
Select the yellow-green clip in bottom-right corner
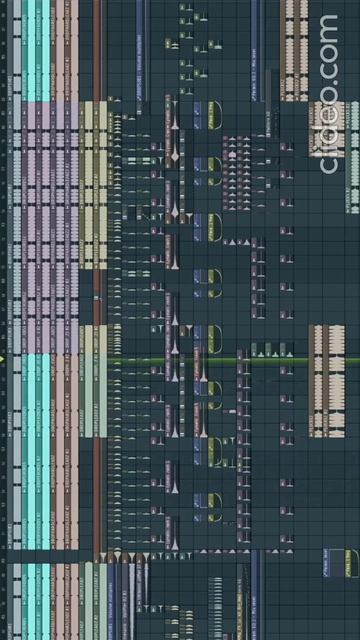[353, 563]
